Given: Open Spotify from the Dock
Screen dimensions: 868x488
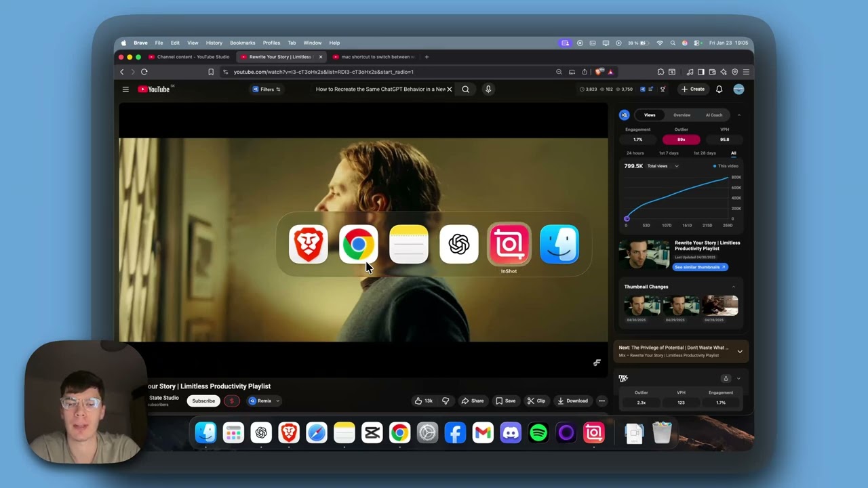Looking at the screenshot, I should (x=538, y=432).
